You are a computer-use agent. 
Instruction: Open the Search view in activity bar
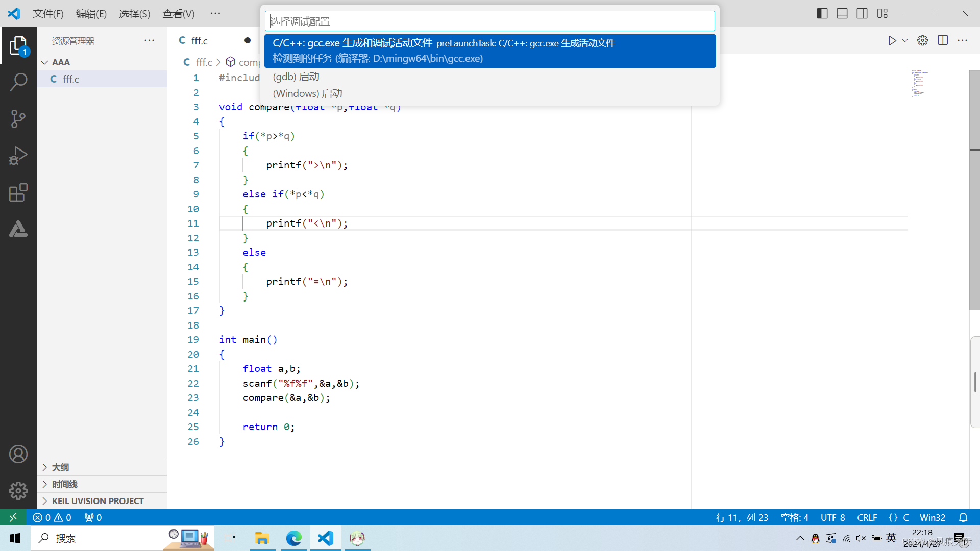point(18,82)
